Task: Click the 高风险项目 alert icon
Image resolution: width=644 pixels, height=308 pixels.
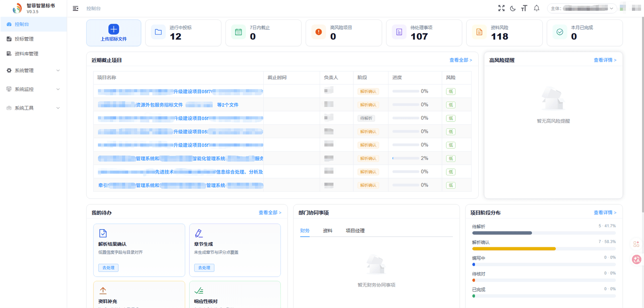Action: [x=318, y=32]
